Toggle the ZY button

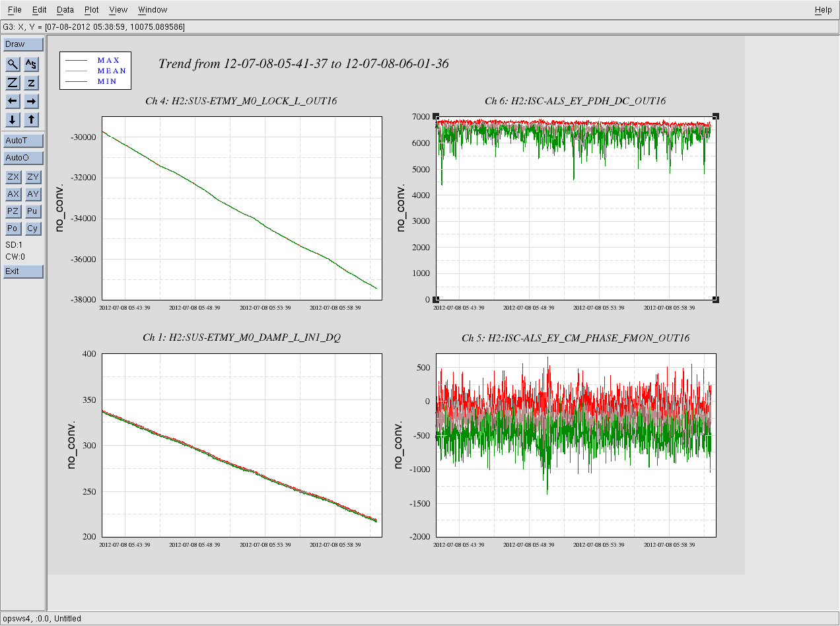[x=32, y=177]
